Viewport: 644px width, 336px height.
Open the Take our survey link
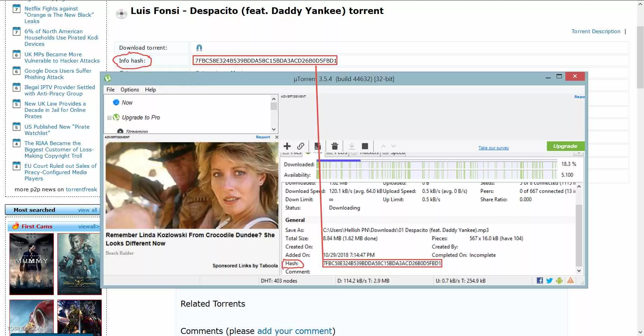tap(493, 148)
